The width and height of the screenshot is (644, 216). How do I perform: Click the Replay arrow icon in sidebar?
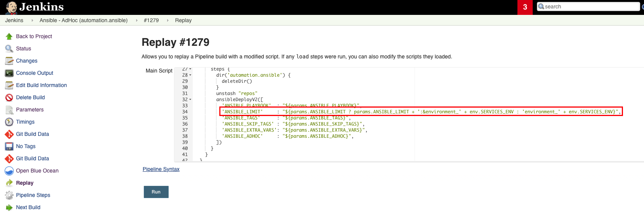pos(9,183)
